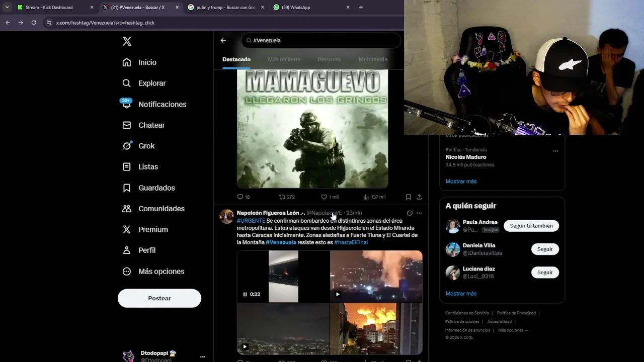Click the #URGENTE hashtag
The image size is (644, 362).
(x=251, y=221)
